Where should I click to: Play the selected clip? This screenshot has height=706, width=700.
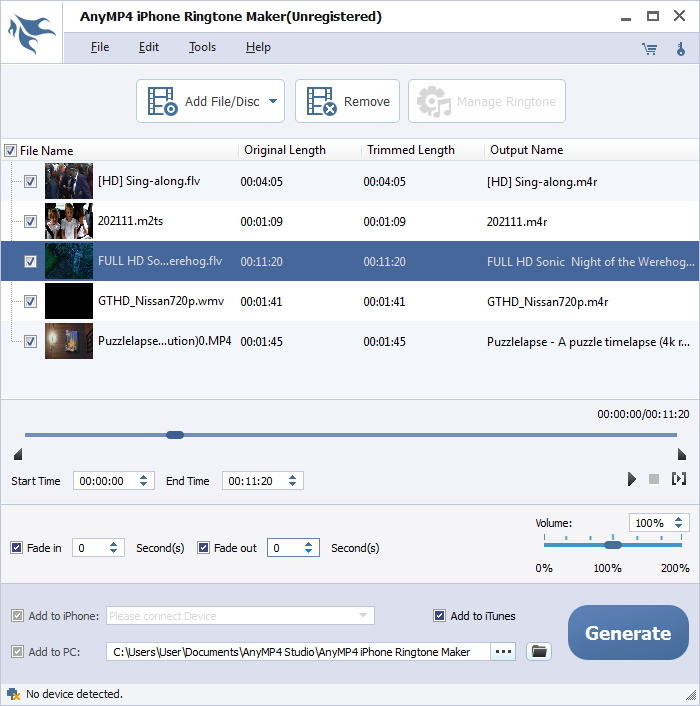coord(632,479)
